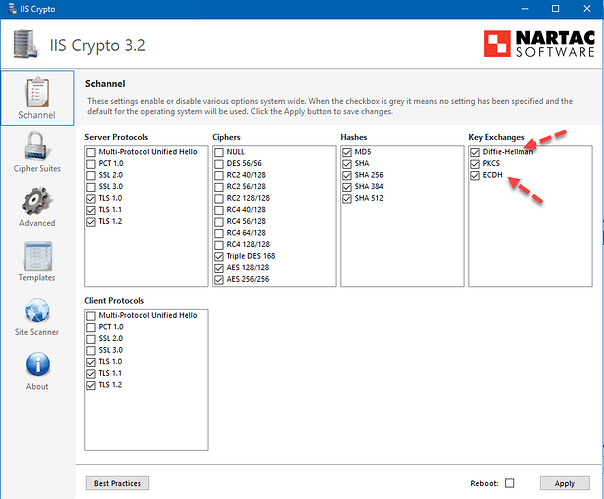Enable RC2 40/128 cipher

pos(219,175)
